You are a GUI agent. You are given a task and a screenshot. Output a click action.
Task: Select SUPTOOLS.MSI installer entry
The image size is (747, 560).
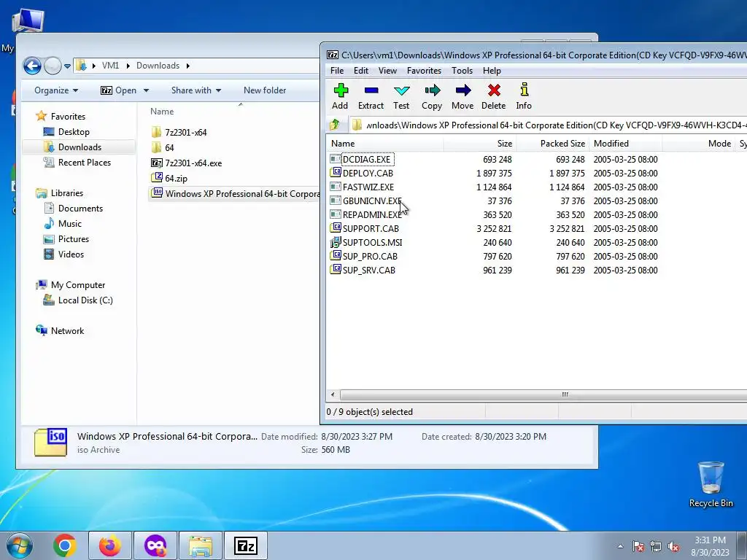point(373,242)
